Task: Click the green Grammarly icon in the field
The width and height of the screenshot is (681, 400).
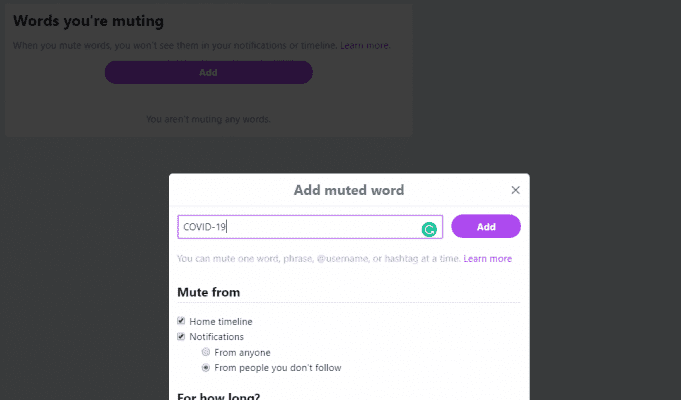Action: [429, 229]
